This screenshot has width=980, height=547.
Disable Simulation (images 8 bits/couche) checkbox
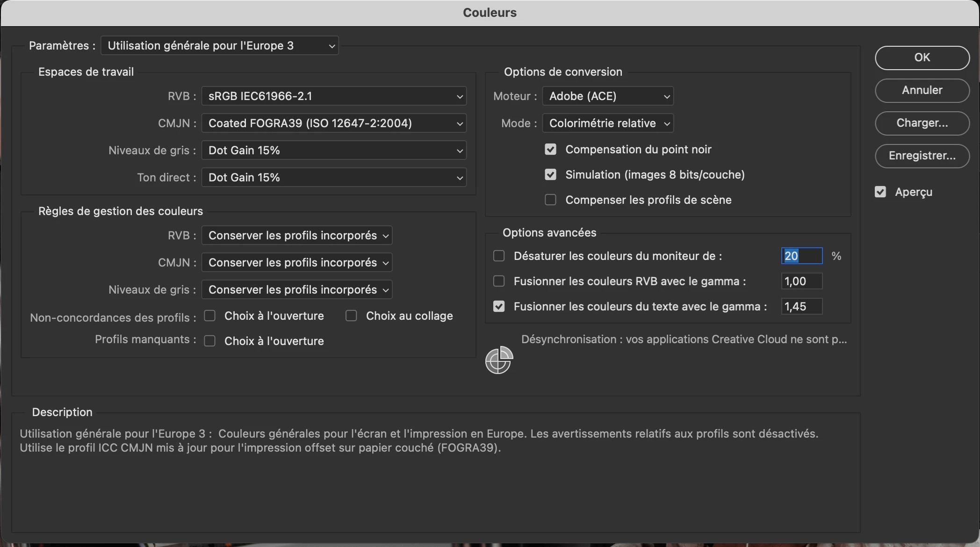tap(550, 175)
